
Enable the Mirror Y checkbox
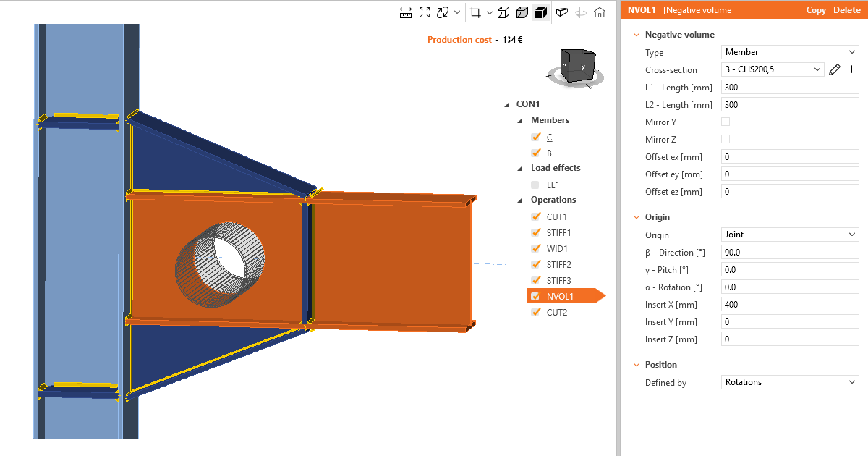click(x=726, y=122)
